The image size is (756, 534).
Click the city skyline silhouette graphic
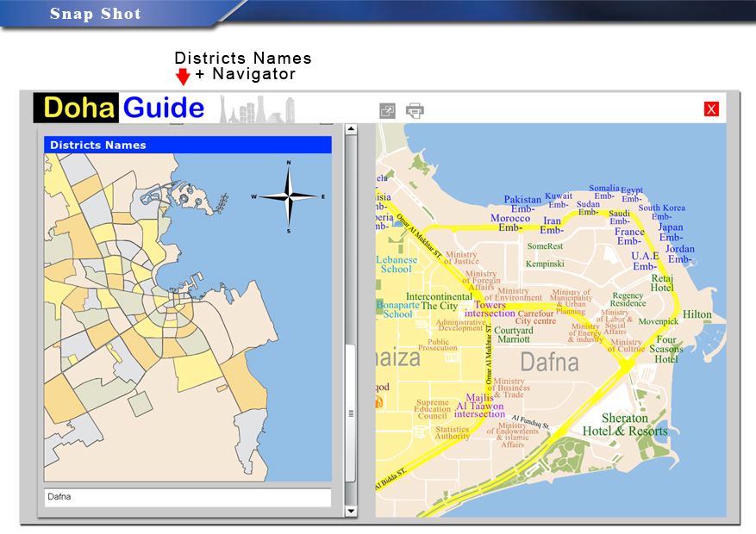pos(257,109)
